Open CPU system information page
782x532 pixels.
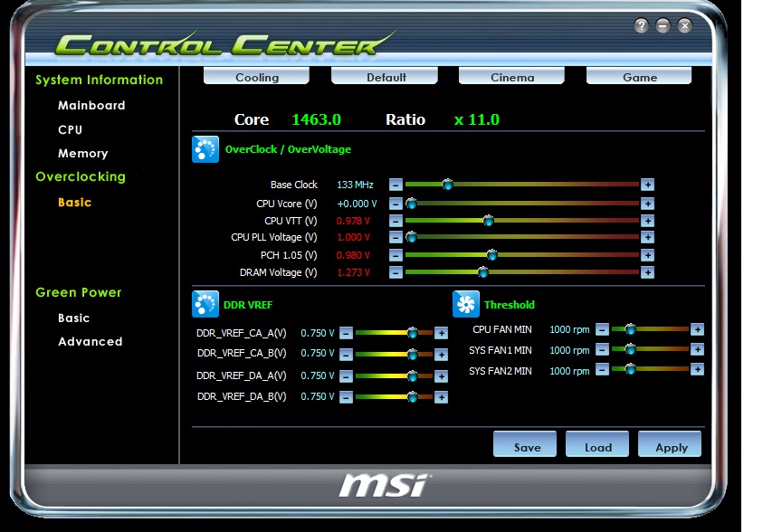pos(70,129)
